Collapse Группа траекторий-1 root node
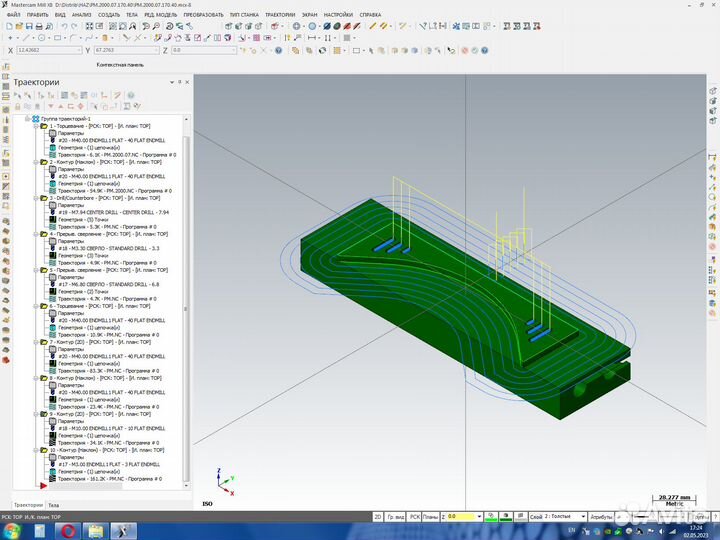The image size is (720, 540). [28, 119]
